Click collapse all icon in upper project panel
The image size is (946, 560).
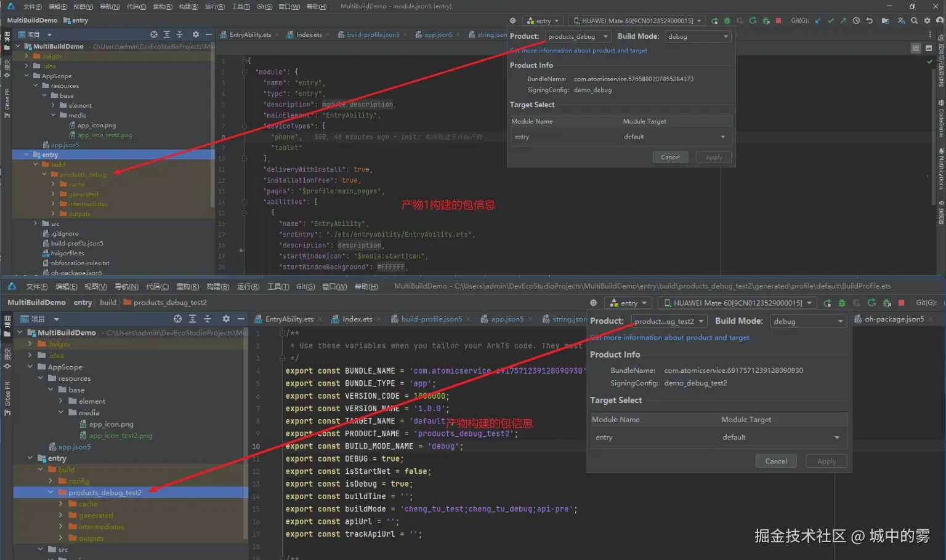(180, 34)
